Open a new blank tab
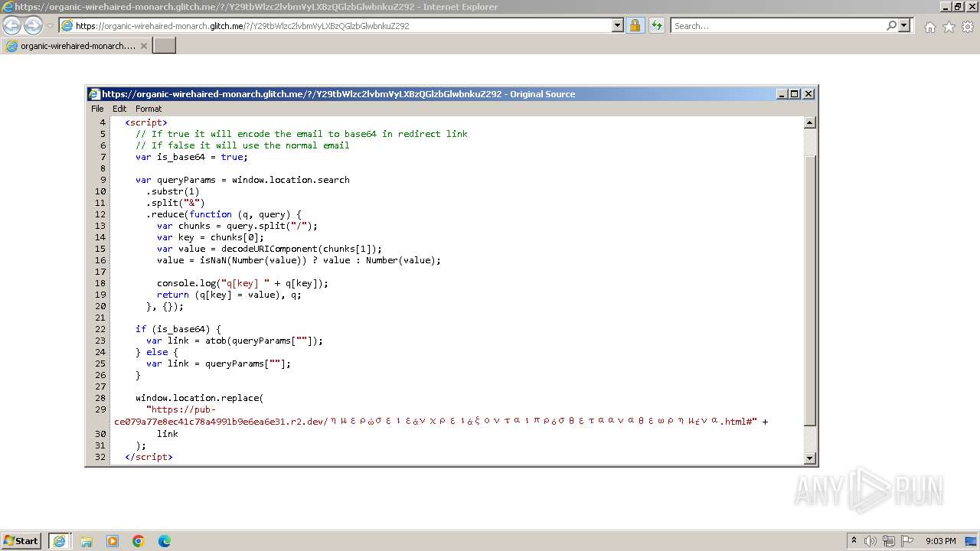This screenshot has height=551, width=980. coord(165,46)
